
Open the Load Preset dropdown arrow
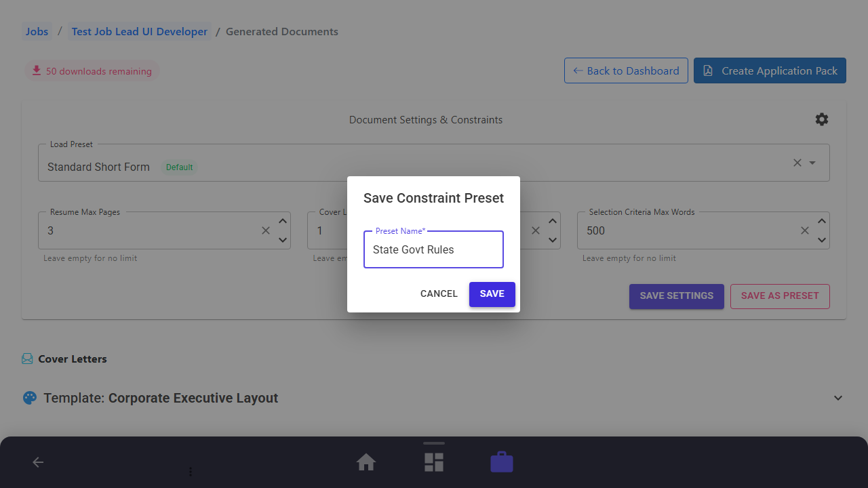(x=812, y=163)
